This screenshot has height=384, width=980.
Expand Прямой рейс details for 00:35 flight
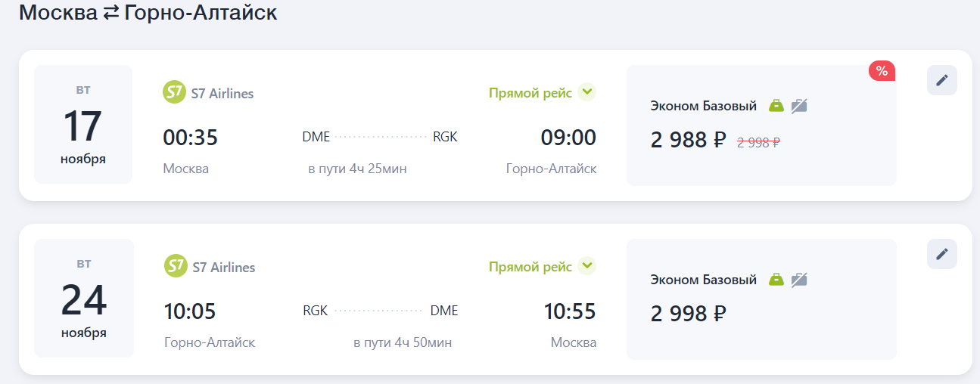click(587, 92)
